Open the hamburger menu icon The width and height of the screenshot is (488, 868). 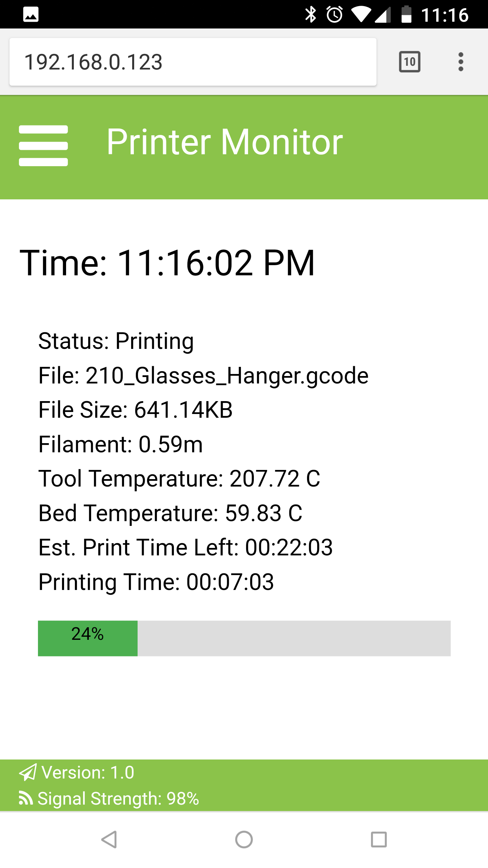[43, 146]
